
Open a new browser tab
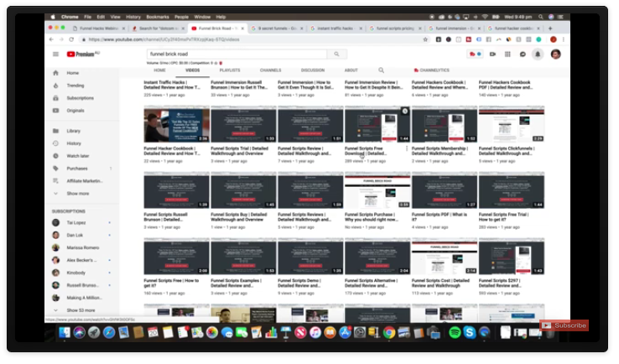click(550, 29)
